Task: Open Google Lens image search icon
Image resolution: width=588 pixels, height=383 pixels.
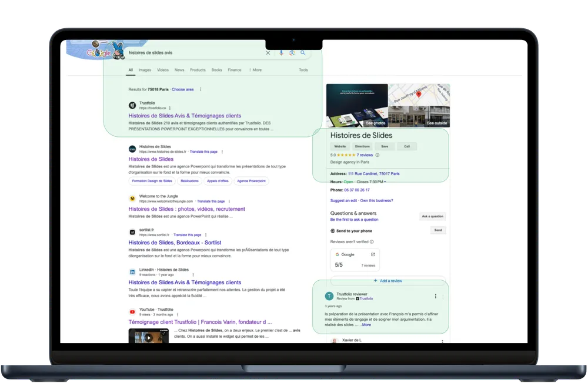Action: [292, 53]
